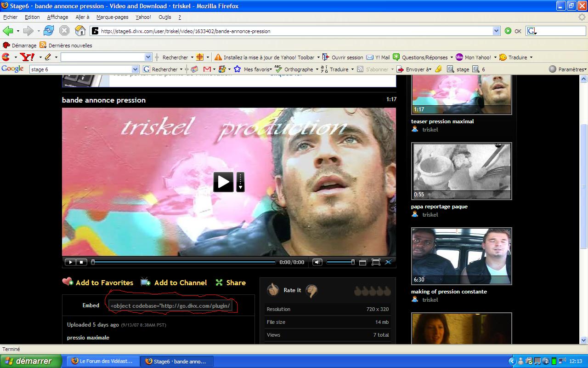Screen dimensions: 588x368
Task: Switch to Le Forum des Vidéast taskbar window
Action: (103, 361)
